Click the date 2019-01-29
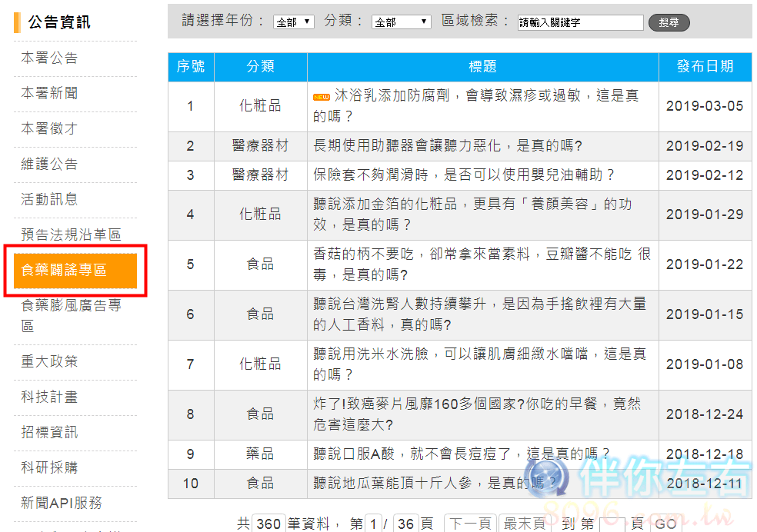The image size is (757, 532). 705,214
